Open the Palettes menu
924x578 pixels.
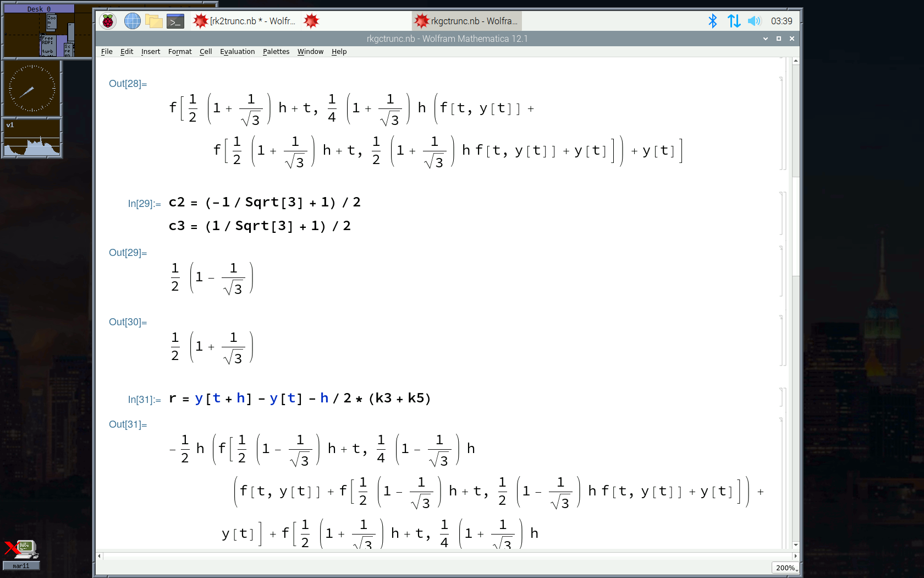point(276,52)
